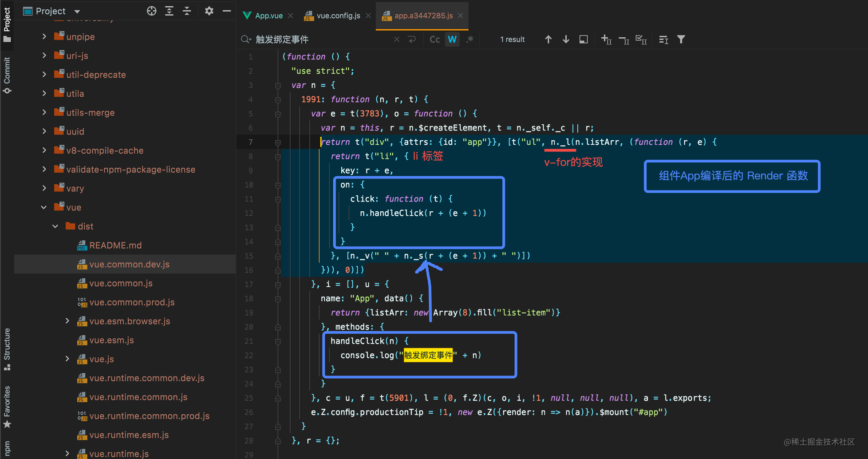The image size is (868, 459).
Task: Click the expand all icon in Project panel
Action: pos(169,11)
